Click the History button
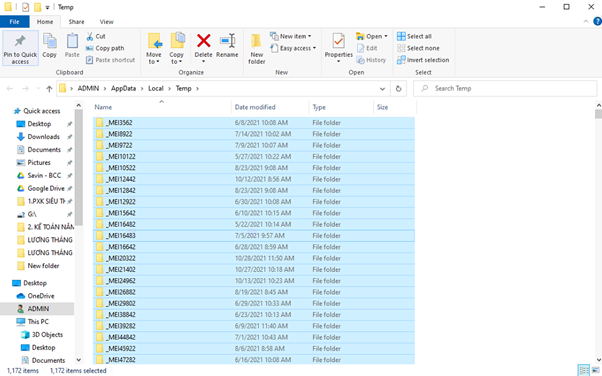This screenshot has width=602, height=376. tap(371, 60)
